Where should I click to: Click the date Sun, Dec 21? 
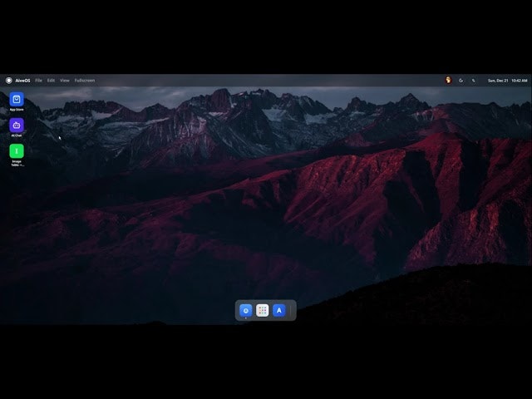click(x=498, y=81)
